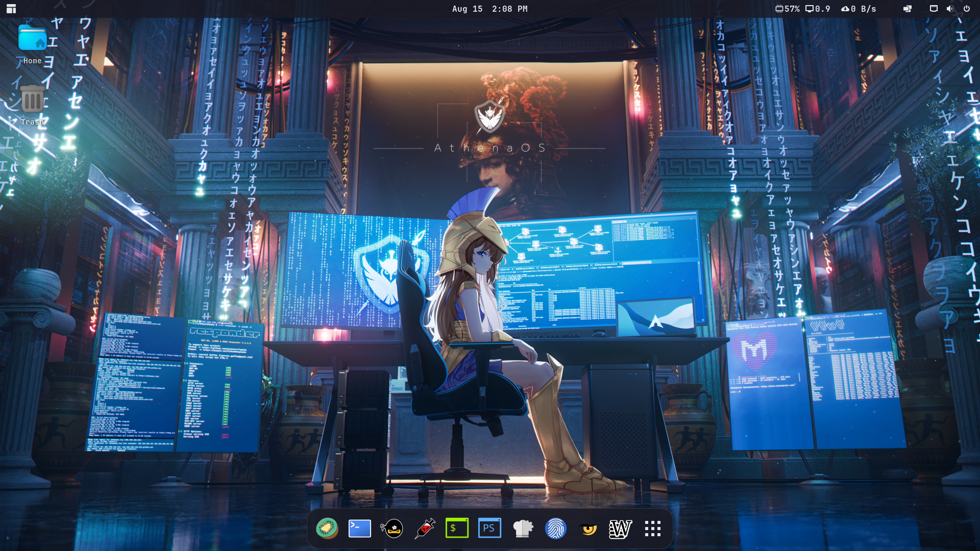The image size is (980, 551).
Task: Show all applications grid
Action: [x=653, y=529]
